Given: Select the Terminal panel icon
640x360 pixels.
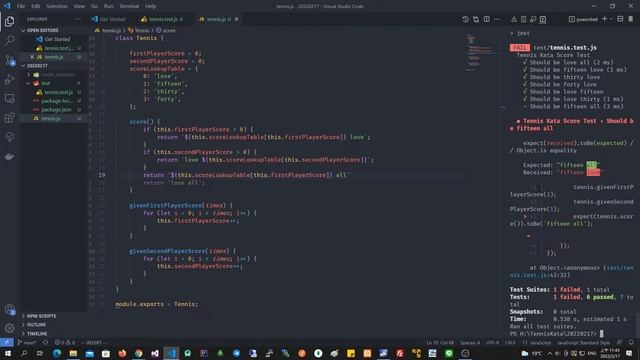Looking at the screenshot, I should 543,19.
